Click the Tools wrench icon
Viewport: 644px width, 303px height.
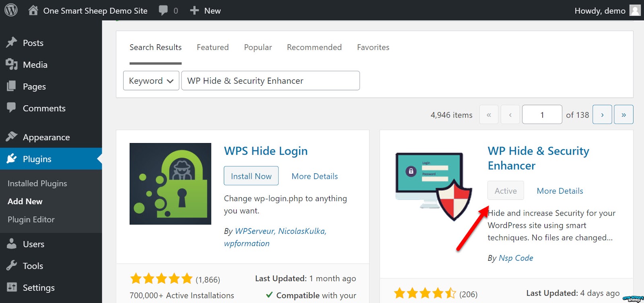(x=12, y=266)
